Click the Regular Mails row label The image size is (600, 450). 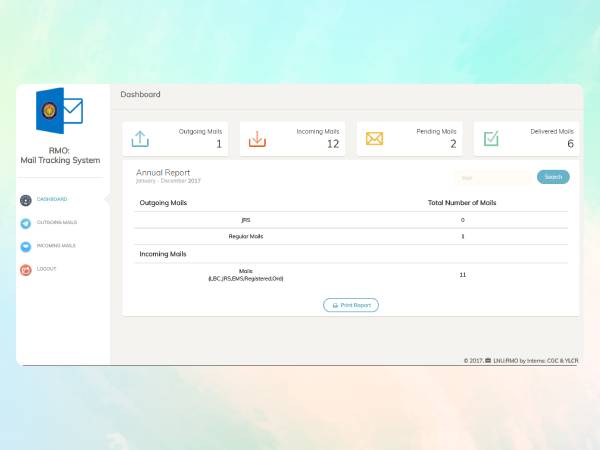pos(246,236)
